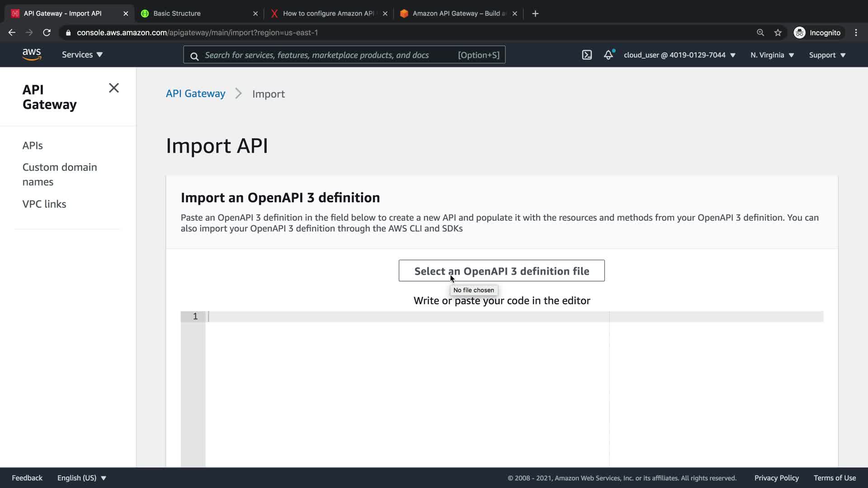
Task: Click the AWS logo home icon
Action: tap(32, 55)
